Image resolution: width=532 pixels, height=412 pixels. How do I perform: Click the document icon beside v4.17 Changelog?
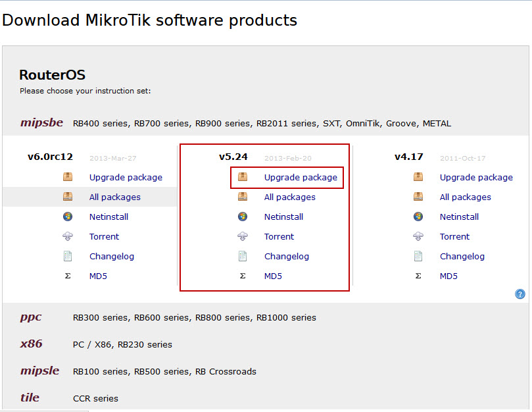pyautogui.click(x=418, y=256)
